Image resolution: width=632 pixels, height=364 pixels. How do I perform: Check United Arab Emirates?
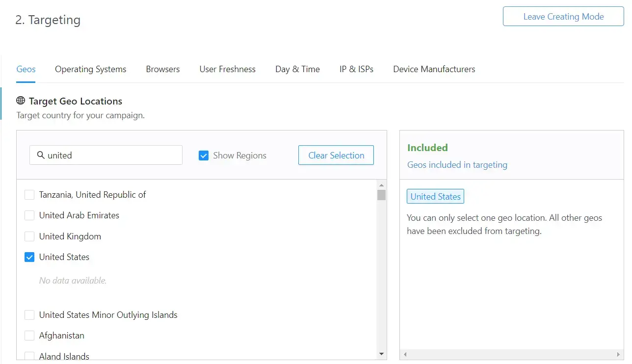pyautogui.click(x=29, y=215)
